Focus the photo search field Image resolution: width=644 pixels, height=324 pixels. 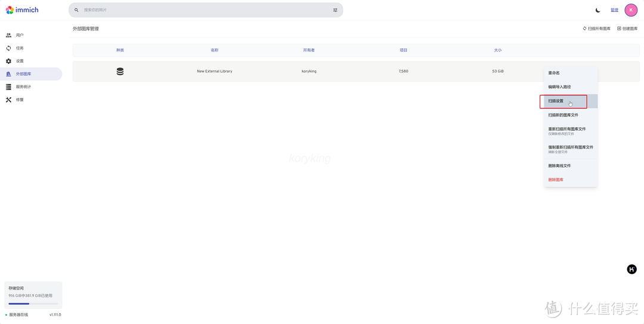point(205,10)
